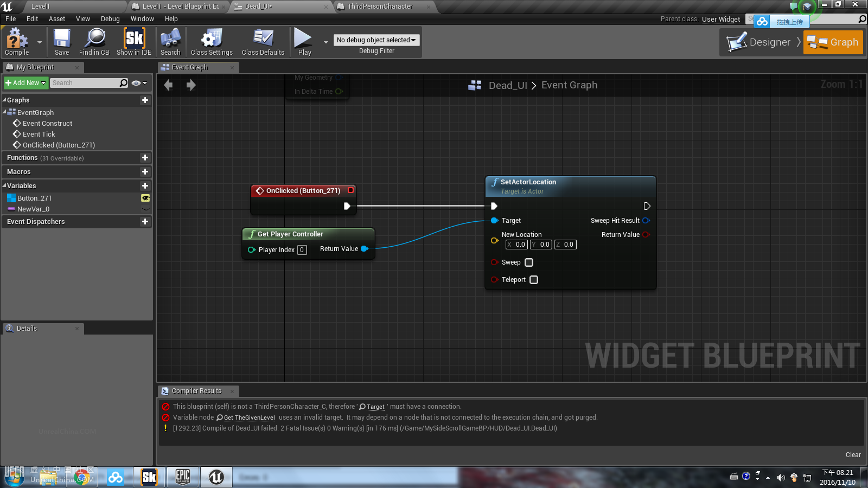The image size is (868, 488).
Task: Open Class Settings
Action: 212,42
